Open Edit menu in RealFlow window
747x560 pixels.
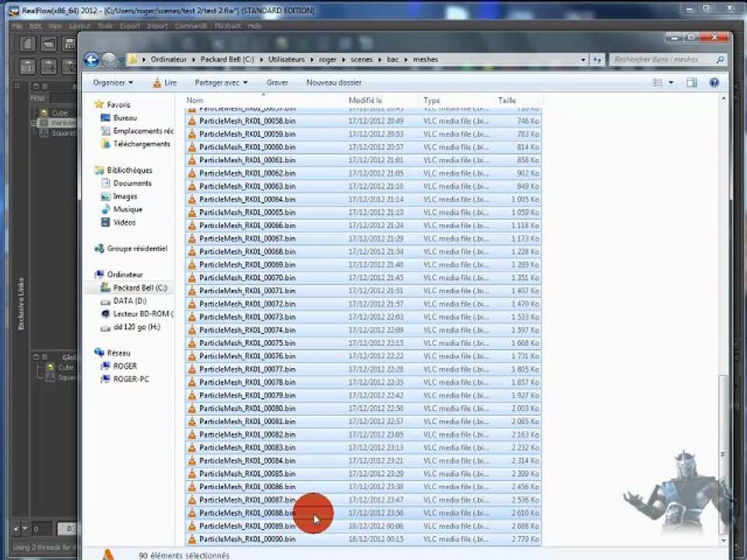35,26
